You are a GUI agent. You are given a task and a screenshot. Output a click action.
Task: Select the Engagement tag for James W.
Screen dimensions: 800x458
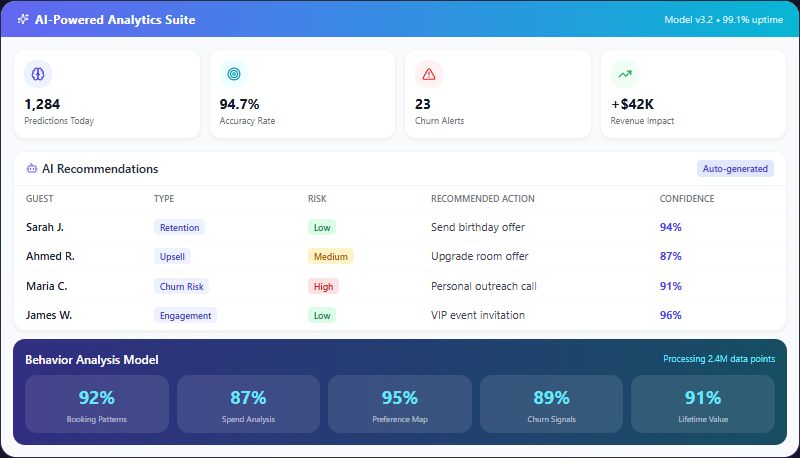point(185,316)
